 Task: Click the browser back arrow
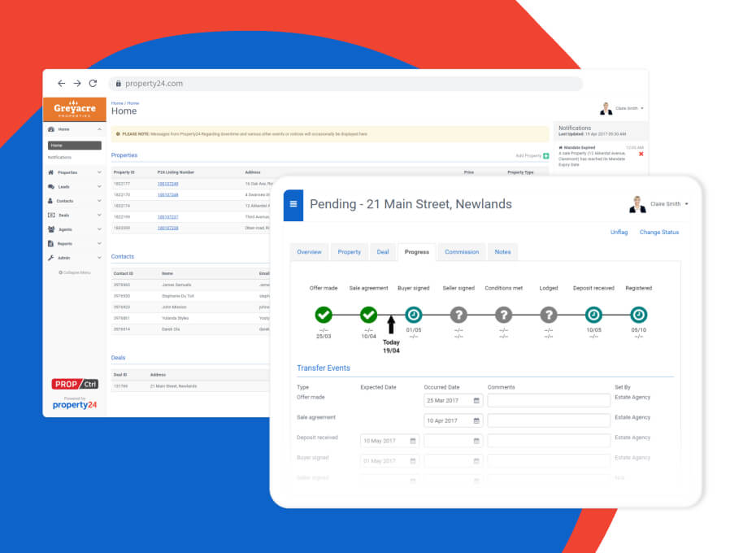click(61, 83)
